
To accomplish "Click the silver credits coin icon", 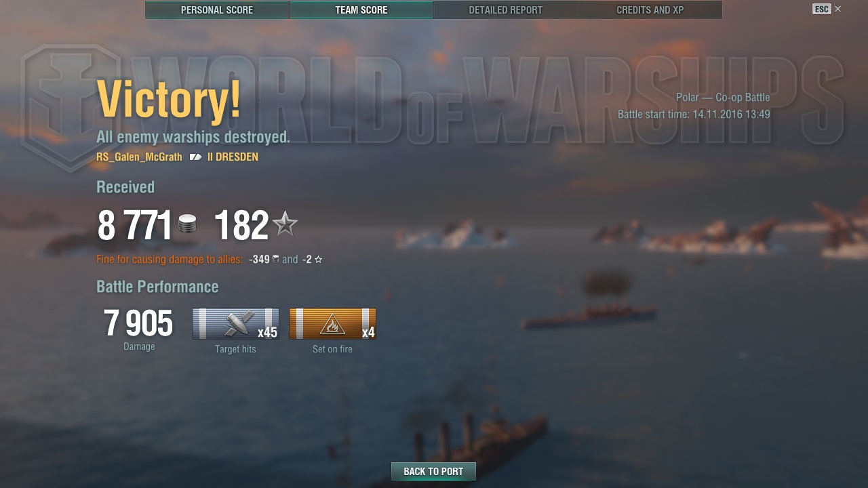I will click(187, 224).
